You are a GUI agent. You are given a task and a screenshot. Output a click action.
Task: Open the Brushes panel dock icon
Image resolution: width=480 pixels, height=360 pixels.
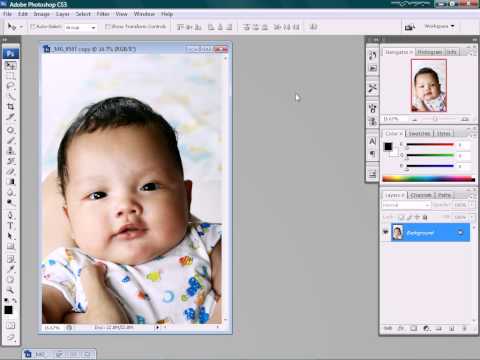(372, 108)
